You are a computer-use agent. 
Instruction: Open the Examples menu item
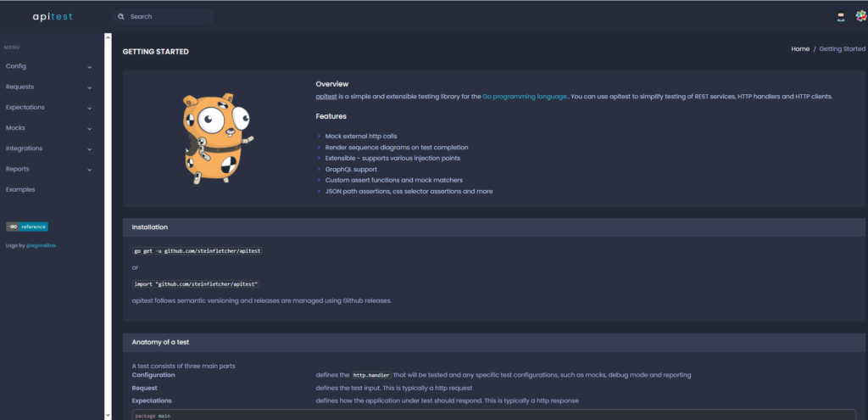(20, 189)
